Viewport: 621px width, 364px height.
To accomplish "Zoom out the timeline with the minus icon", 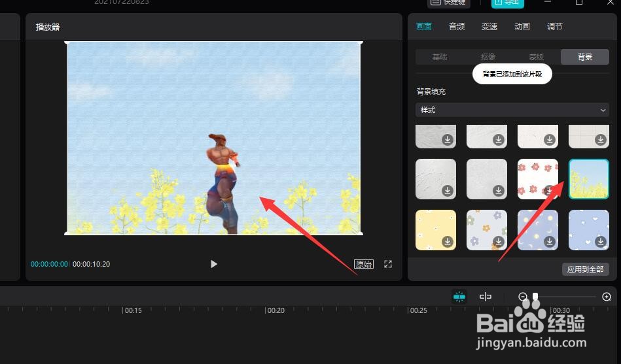I will (x=523, y=297).
